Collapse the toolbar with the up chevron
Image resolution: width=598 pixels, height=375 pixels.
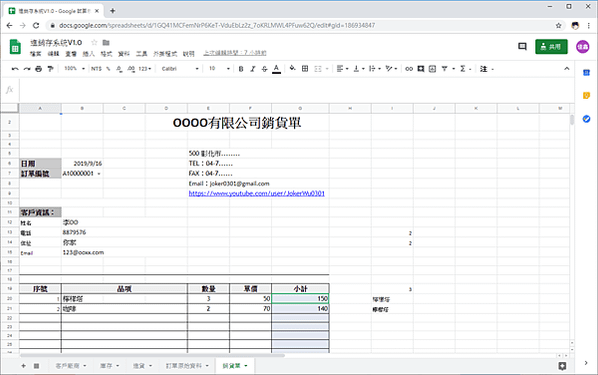[x=566, y=69]
